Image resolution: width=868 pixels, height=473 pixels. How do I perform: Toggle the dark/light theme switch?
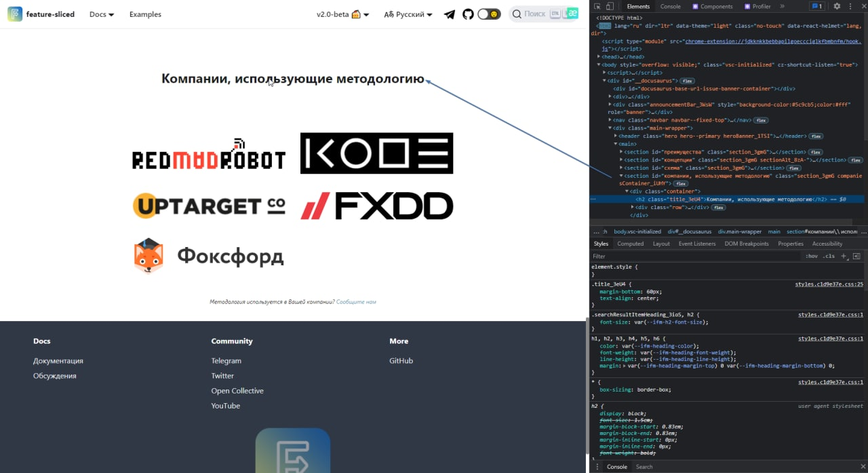point(489,14)
